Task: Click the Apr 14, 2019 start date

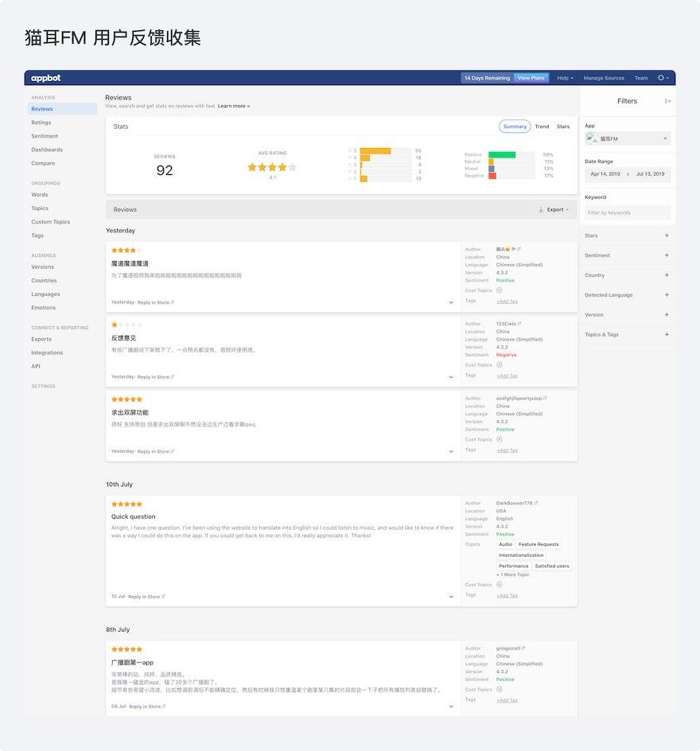Action: pos(605,174)
